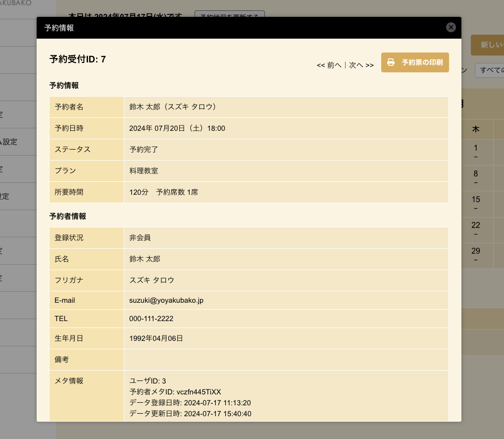Click the 登録状況 row label
Image resolution: width=504 pixels, height=439 pixels.
[x=69, y=238]
